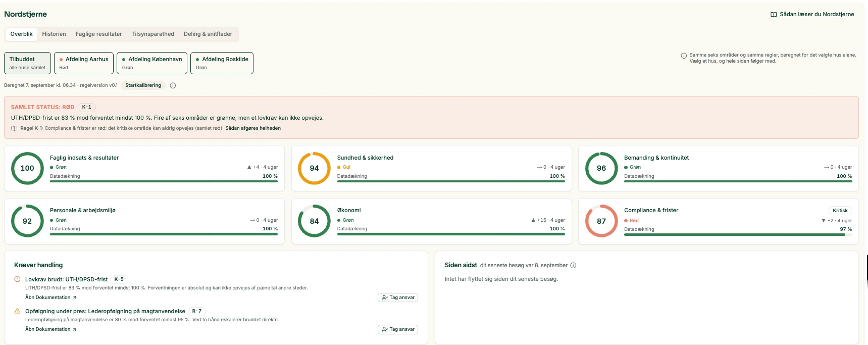The width and height of the screenshot is (868, 345).
Task: Click the info icon next to Startkalibrering
Action: [173, 85]
